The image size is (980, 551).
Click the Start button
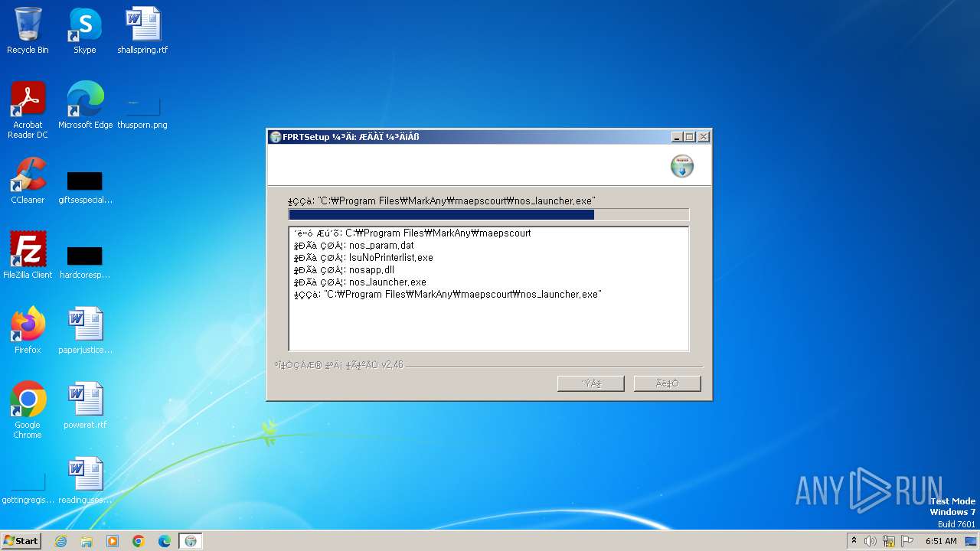tap(21, 541)
